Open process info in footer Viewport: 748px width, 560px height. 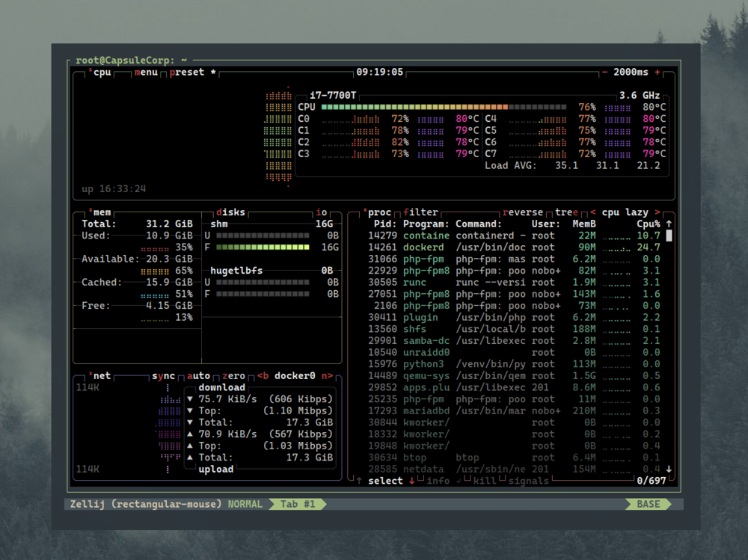pyautogui.click(x=438, y=481)
